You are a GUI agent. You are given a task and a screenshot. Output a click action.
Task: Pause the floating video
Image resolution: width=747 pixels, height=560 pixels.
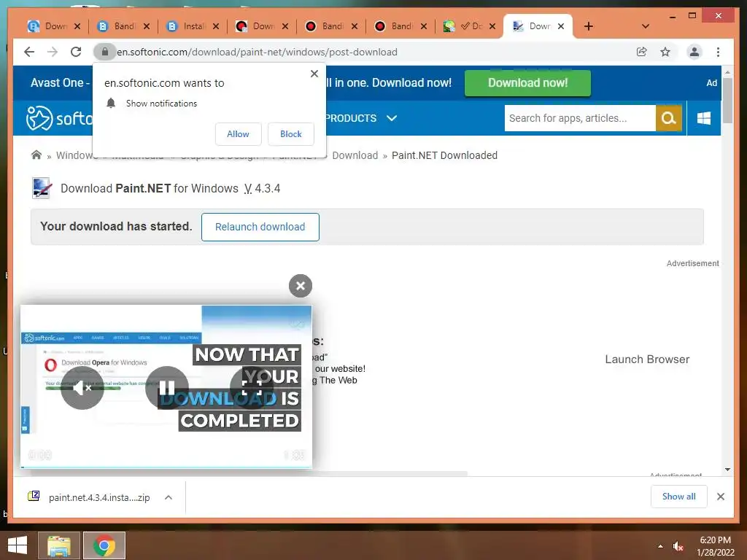coord(167,388)
